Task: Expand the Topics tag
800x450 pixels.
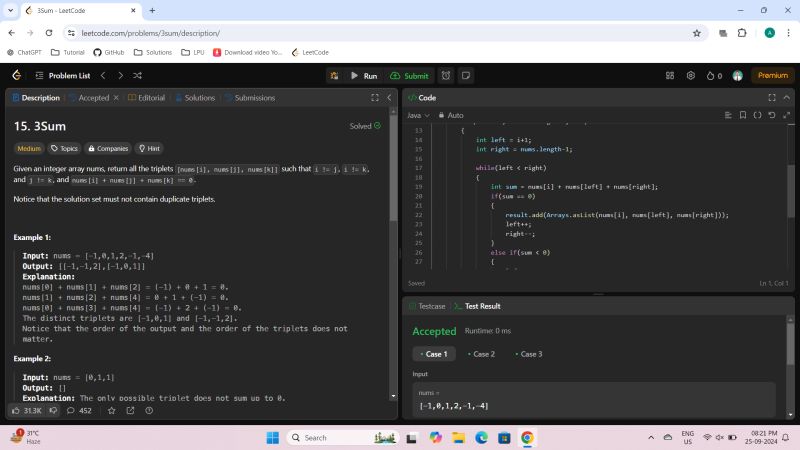Action: coord(64,148)
